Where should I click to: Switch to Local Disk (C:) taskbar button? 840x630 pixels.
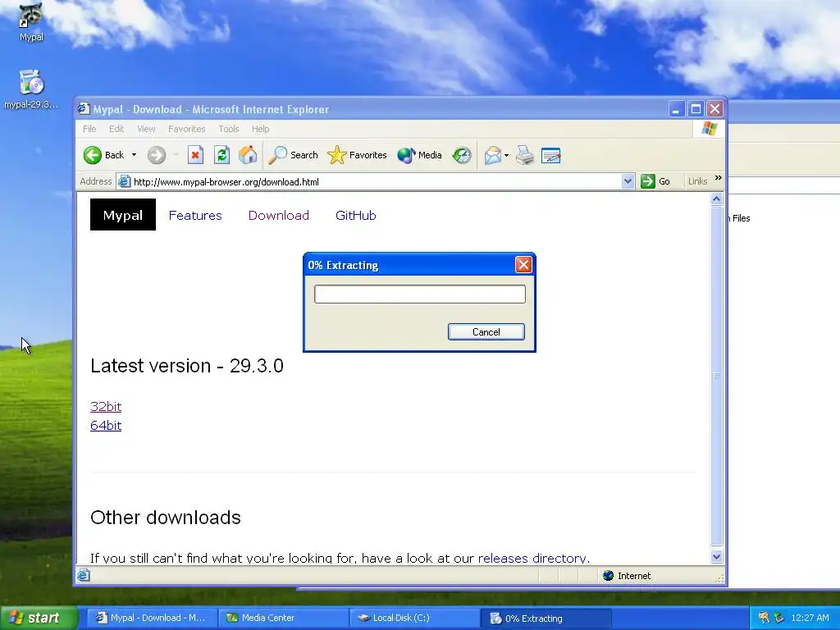(x=414, y=618)
